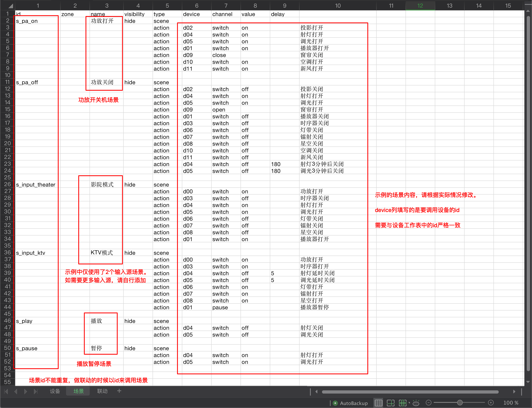Select the pause channel cell in row 44
532x408 pixels.
pos(226,308)
